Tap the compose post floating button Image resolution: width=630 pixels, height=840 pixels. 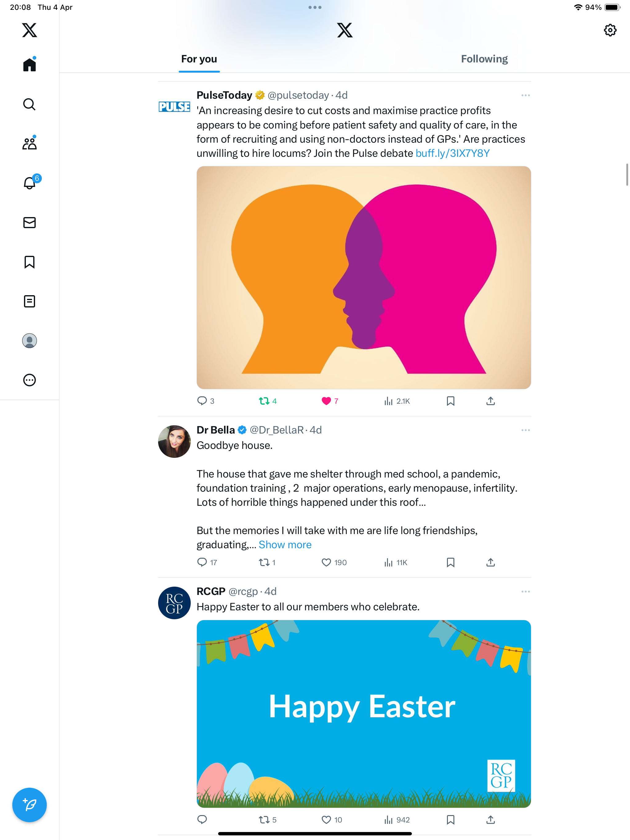pos(29,805)
